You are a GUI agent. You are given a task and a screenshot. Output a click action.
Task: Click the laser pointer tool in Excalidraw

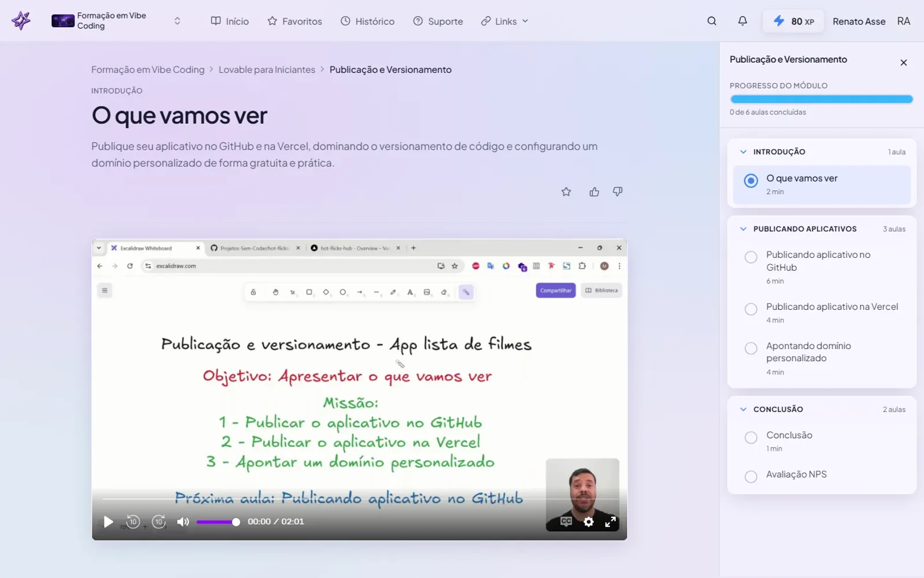click(x=465, y=292)
